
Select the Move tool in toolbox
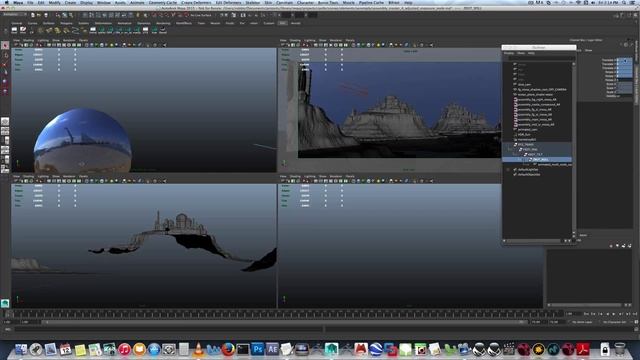click(x=5, y=72)
